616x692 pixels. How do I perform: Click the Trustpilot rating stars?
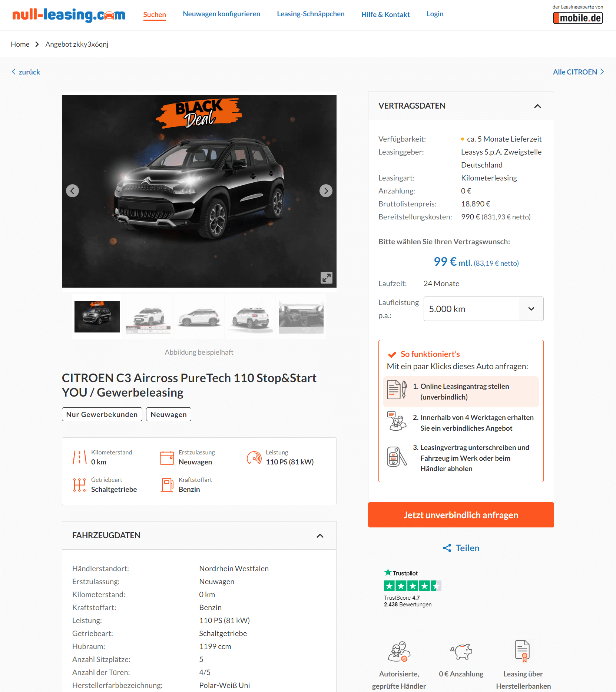[x=413, y=586]
